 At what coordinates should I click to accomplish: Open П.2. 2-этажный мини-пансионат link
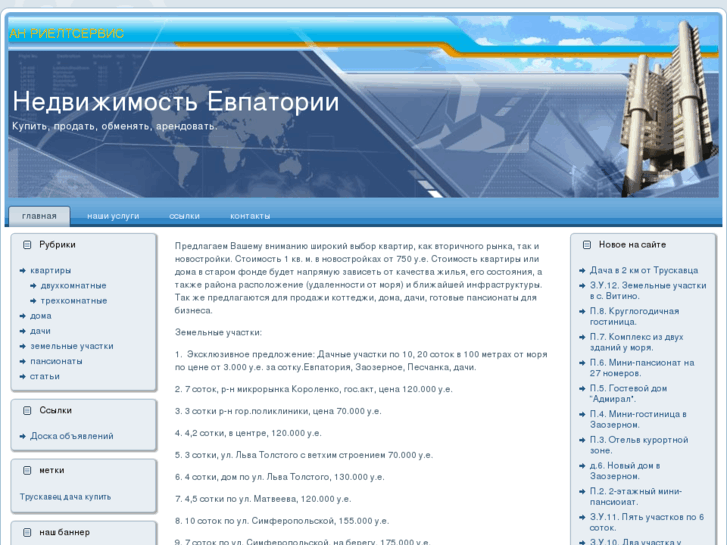coord(636,497)
